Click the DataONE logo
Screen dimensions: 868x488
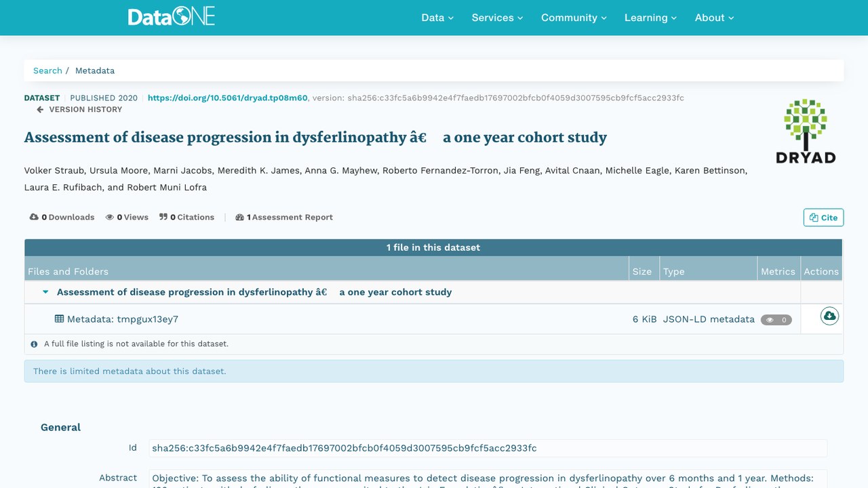tap(172, 17)
